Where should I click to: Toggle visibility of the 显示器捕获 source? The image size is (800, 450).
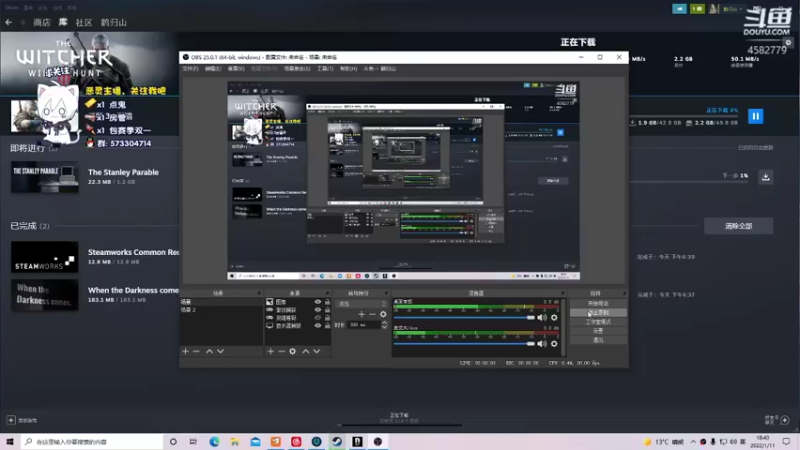[x=318, y=326]
